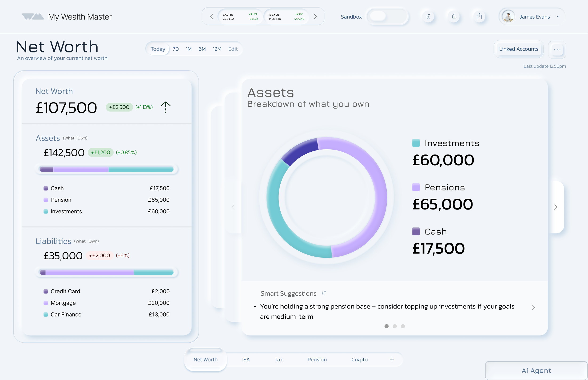Open the Ai Agent button
This screenshot has height=380, width=588.
pyautogui.click(x=536, y=370)
